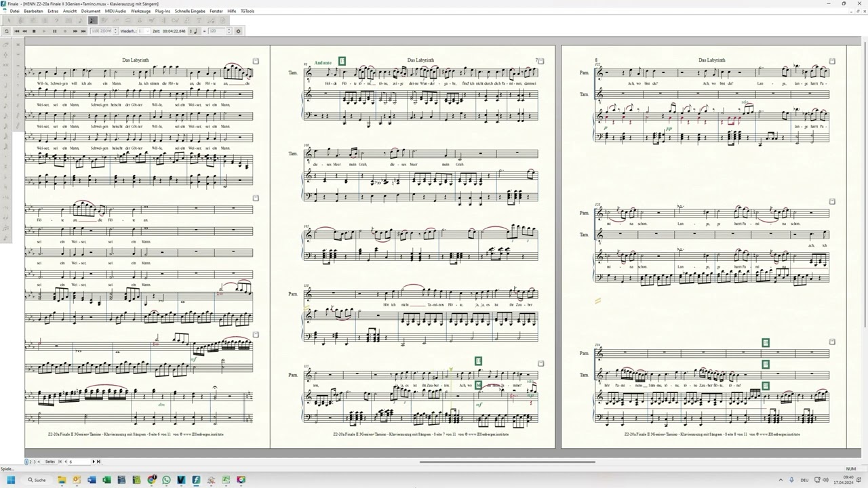Click the page handle above Andante system
The image size is (868, 488).
540,61
